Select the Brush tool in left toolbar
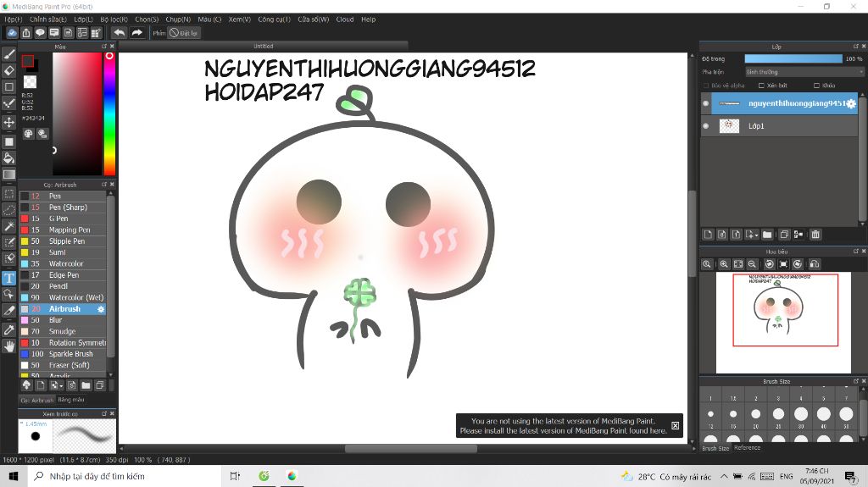868x487 pixels. [x=8, y=54]
